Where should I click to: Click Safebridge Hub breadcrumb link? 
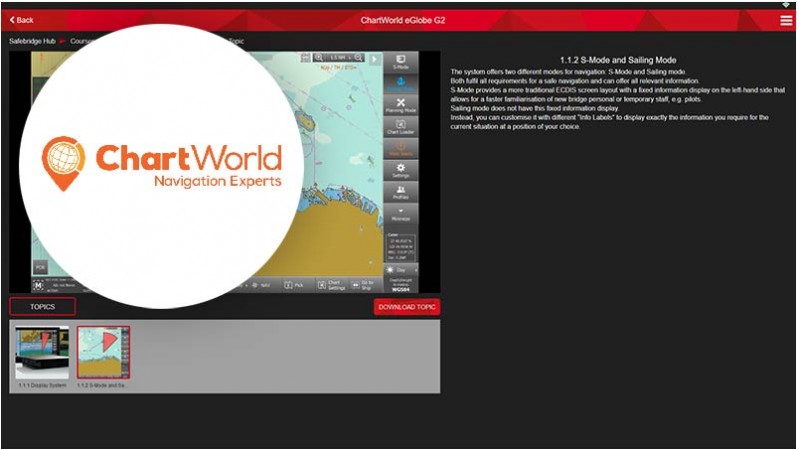click(31, 42)
